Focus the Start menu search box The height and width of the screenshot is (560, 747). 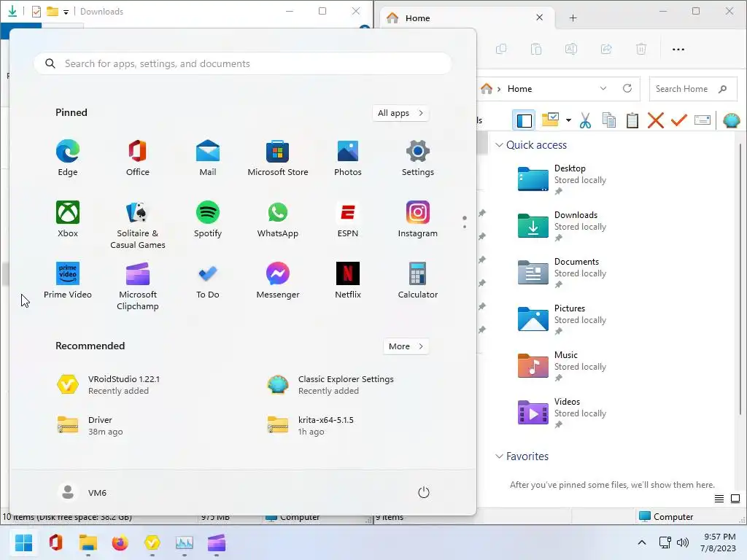(x=242, y=64)
